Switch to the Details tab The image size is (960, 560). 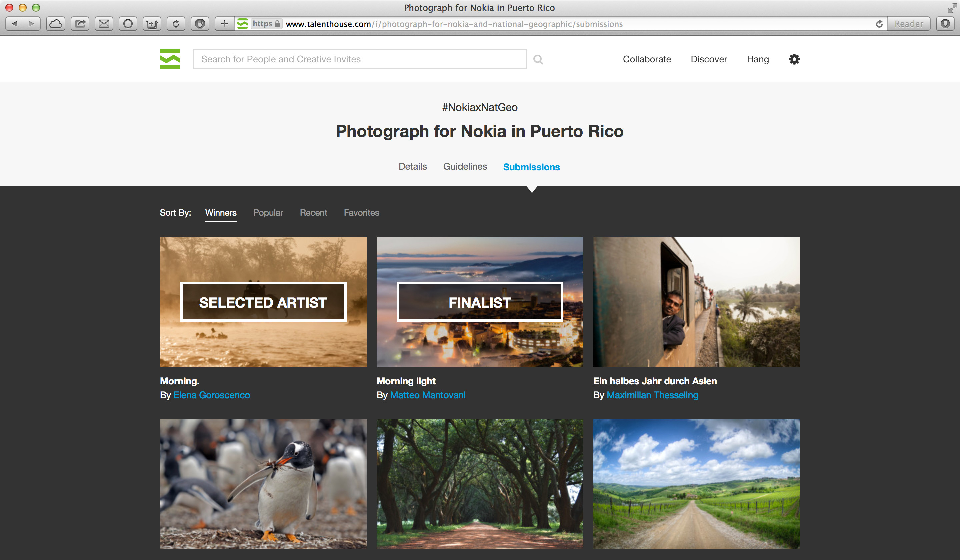pyautogui.click(x=413, y=166)
